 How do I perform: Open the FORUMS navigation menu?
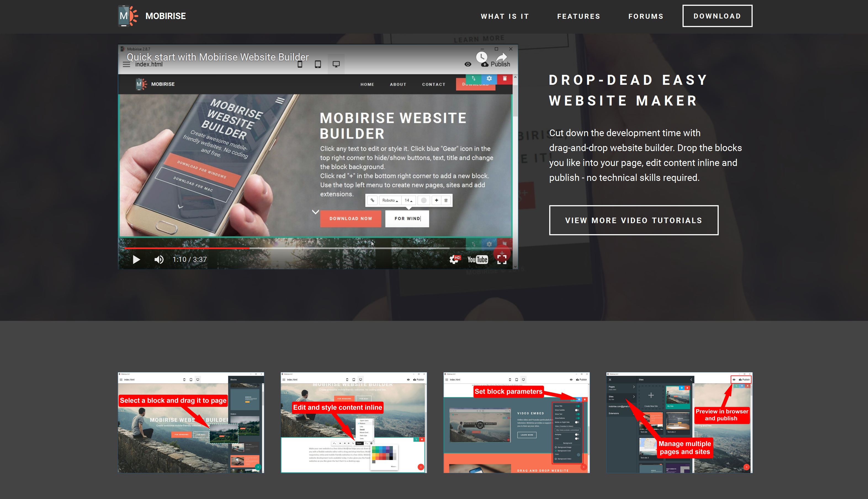pyautogui.click(x=646, y=16)
